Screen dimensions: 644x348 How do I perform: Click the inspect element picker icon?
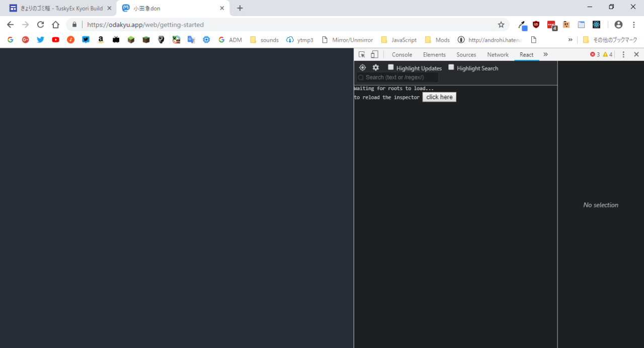coord(362,54)
